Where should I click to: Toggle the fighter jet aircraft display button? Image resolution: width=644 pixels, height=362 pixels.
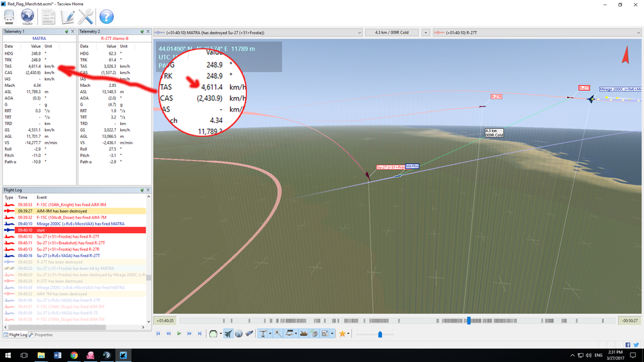coord(229,334)
